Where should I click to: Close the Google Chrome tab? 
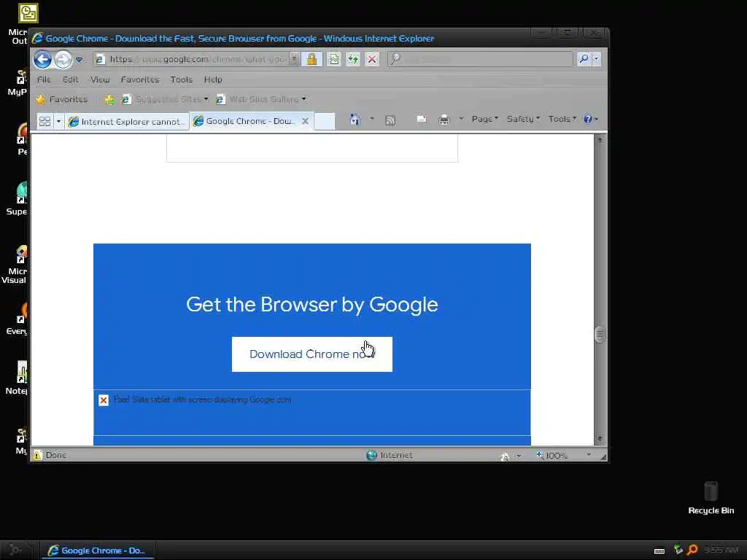[x=306, y=121]
